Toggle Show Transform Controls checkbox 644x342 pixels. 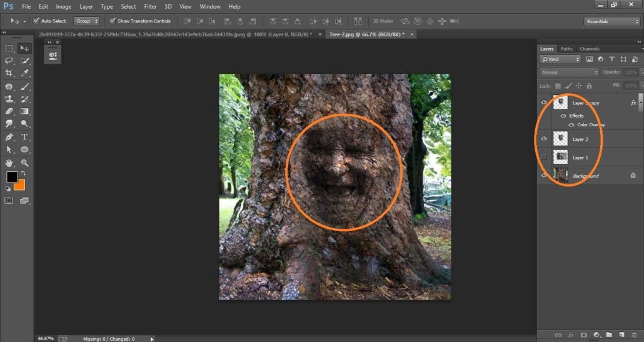pos(112,21)
